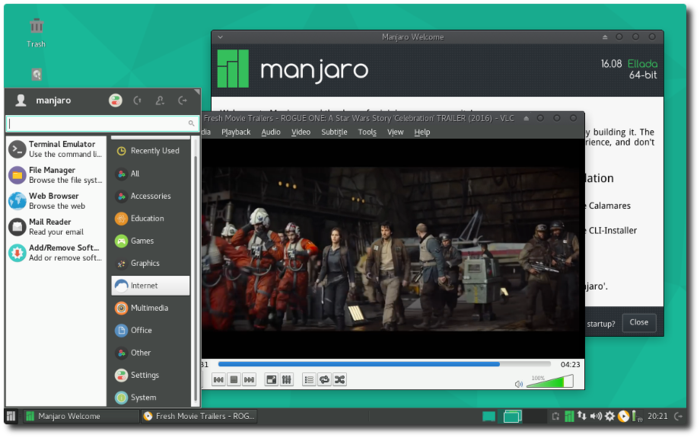Image resolution: width=700 pixels, height=438 pixels.
Task: Switch to Manjaro Welcome in the taskbar
Action: 80,416
